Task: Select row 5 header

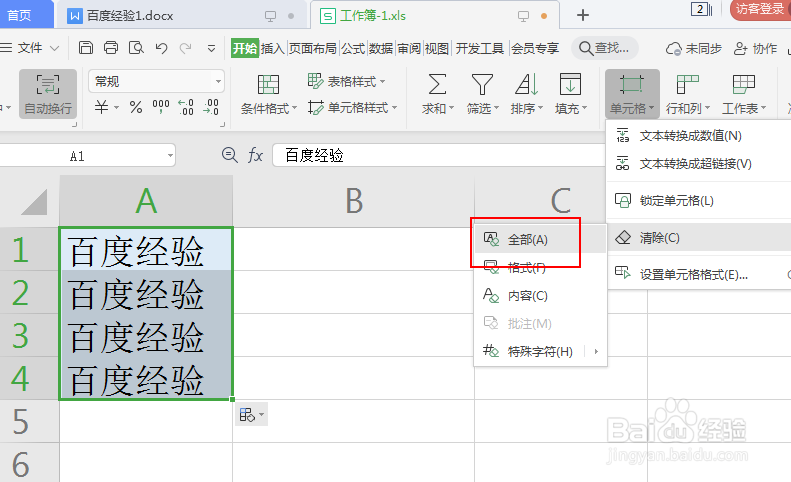Action: pos(29,421)
